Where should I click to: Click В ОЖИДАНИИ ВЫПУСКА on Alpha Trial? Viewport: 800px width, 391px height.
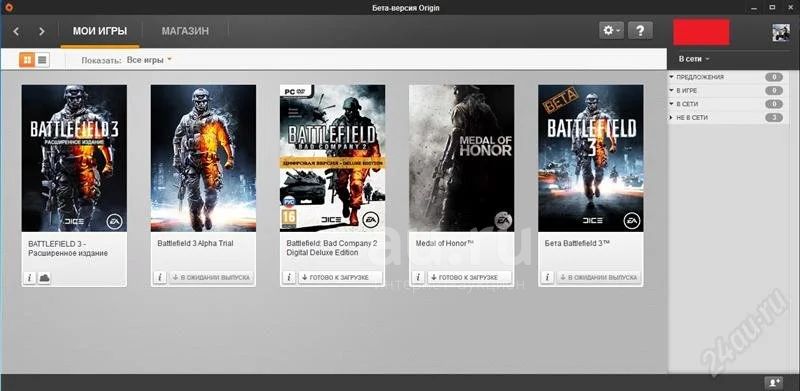(x=211, y=278)
